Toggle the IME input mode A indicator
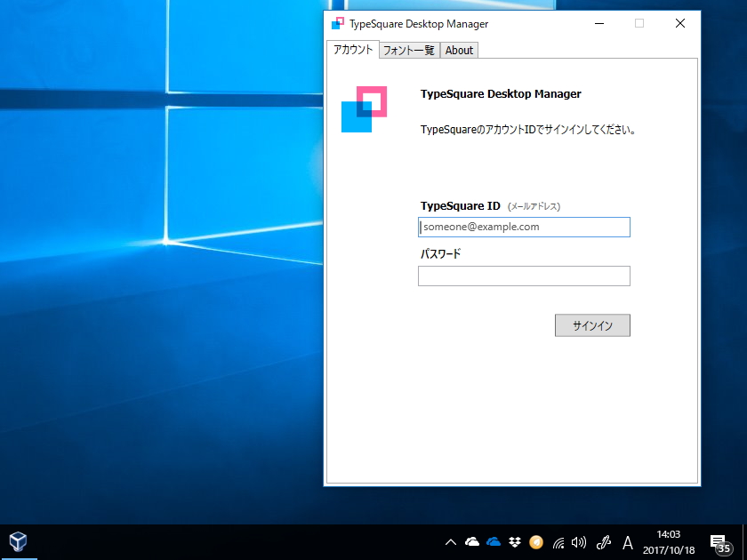 [x=628, y=542]
